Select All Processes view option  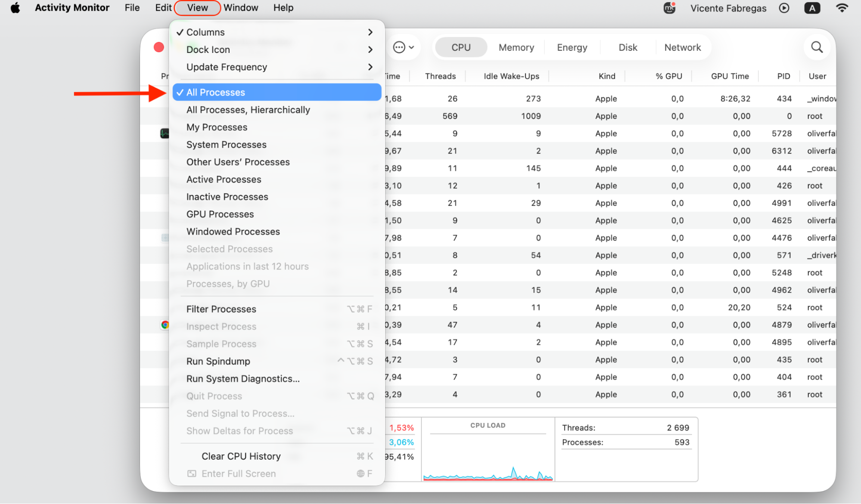pyautogui.click(x=277, y=92)
